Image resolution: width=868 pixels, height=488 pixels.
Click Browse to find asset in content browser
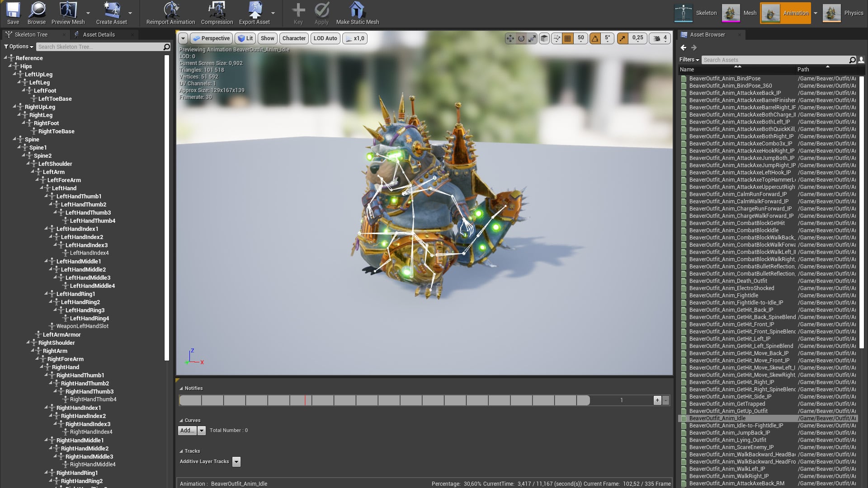(37, 13)
